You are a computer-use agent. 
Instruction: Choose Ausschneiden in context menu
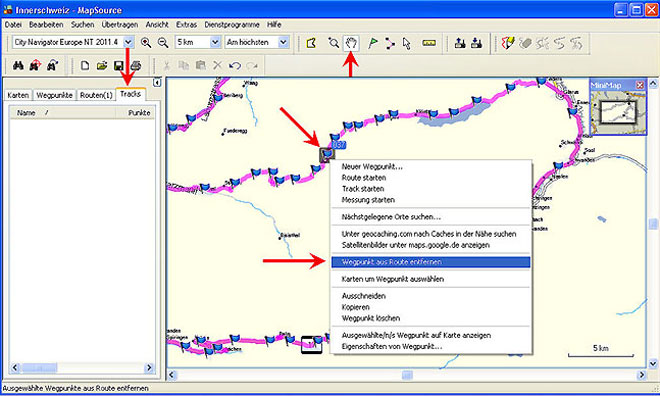(x=431, y=296)
